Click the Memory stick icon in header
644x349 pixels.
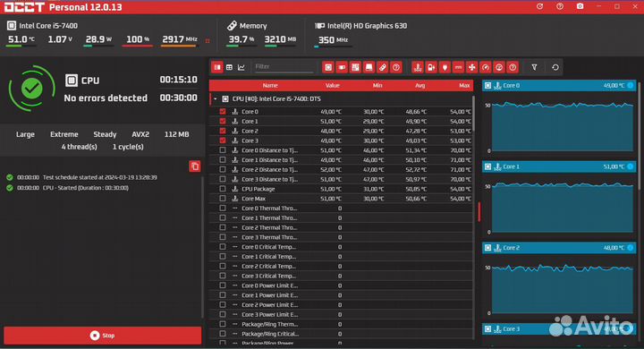[232, 25]
